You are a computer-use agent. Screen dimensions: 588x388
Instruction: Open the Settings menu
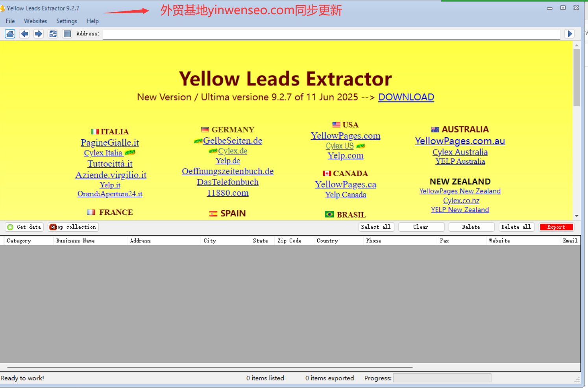tap(67, 21)
